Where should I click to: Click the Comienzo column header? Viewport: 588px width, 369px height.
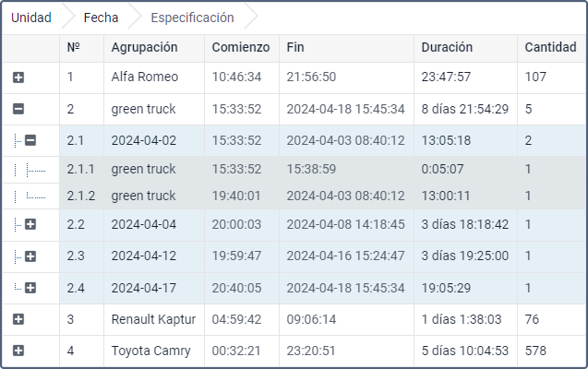242,48
